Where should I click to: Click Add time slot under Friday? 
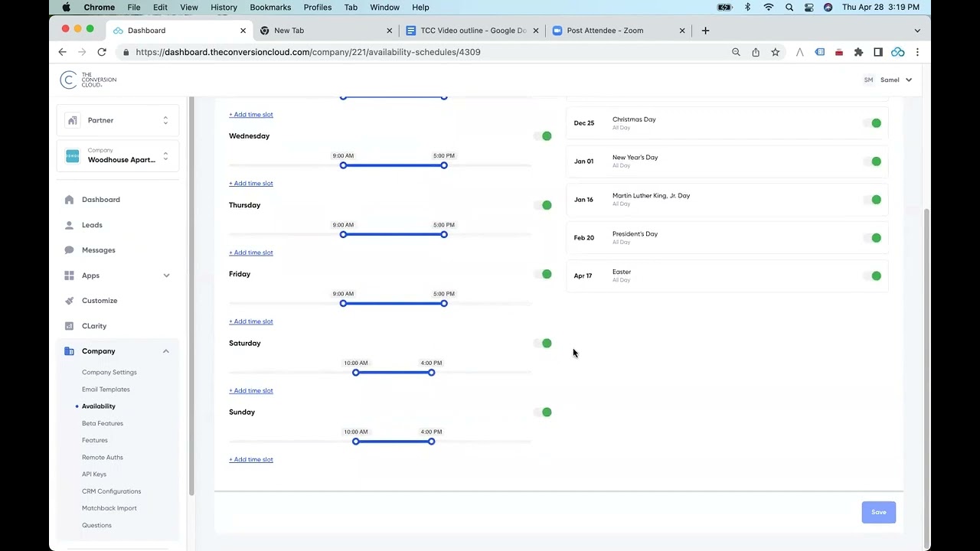click(251, 321)
